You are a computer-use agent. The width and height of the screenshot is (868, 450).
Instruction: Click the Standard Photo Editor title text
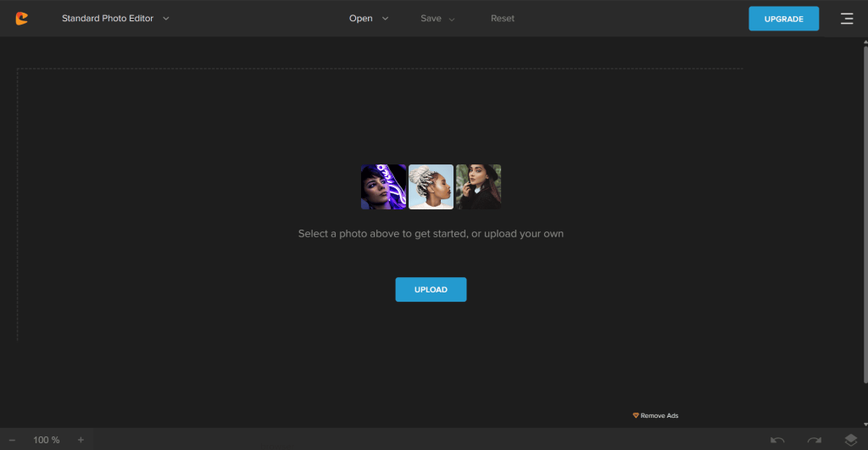(108, 19)
